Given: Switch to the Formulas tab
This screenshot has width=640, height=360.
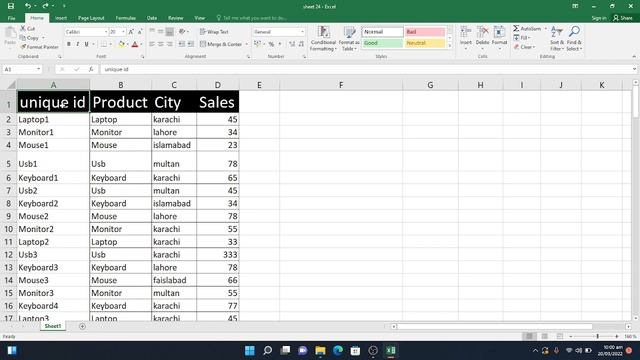Looking at the screenshot, I should 125,18.
